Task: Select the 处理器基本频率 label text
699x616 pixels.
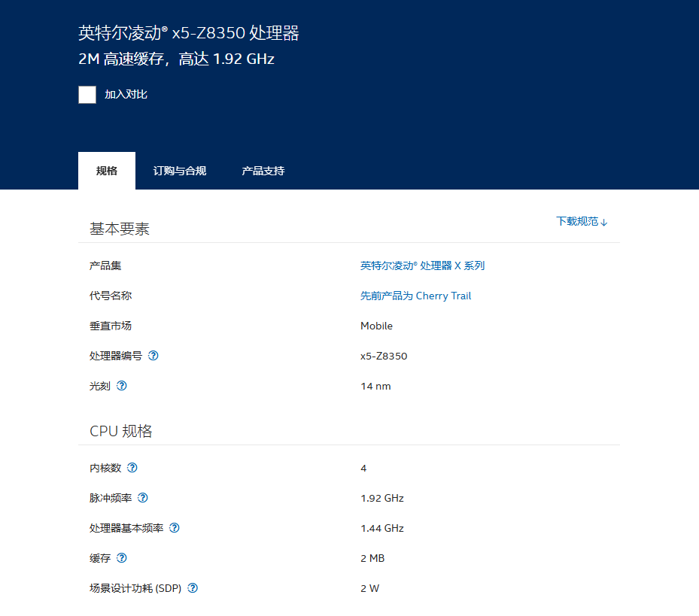Action: point(126,528)
